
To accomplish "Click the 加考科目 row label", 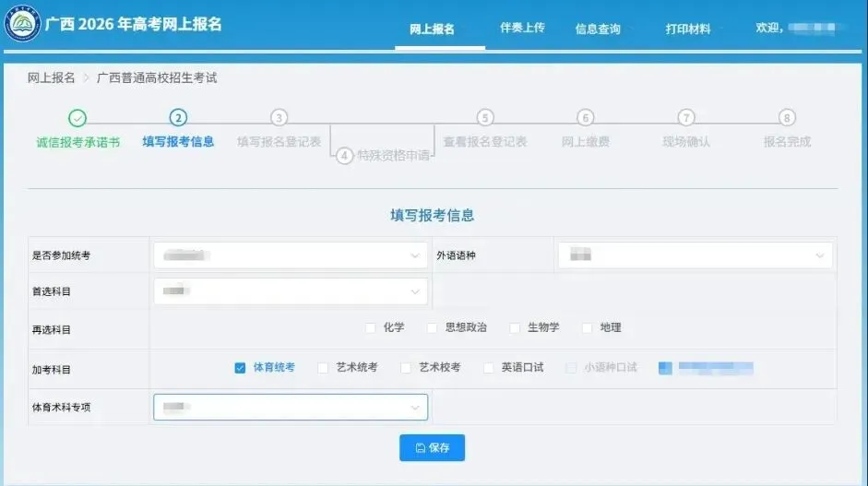I will pos(52,370).
